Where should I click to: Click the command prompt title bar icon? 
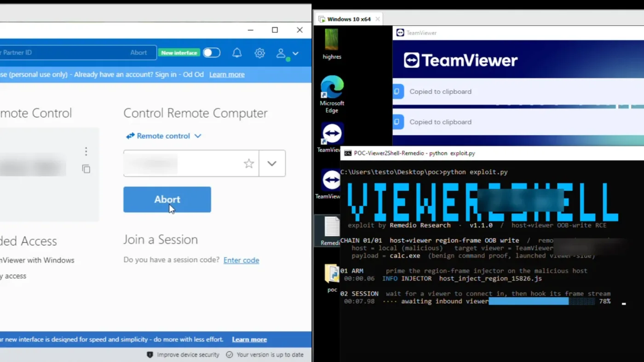point(348,153)
